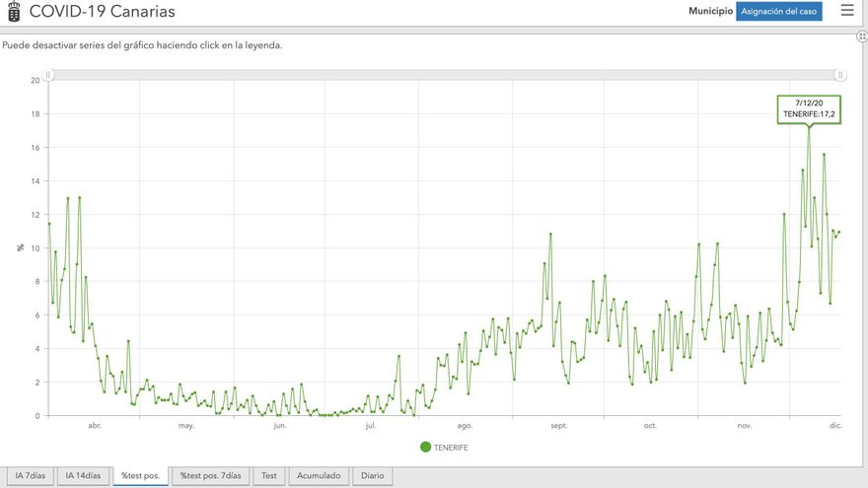Click the expand panel icon
Image resolution: width=868 pixels, height=488 pixels.
(x=862, y=35)
